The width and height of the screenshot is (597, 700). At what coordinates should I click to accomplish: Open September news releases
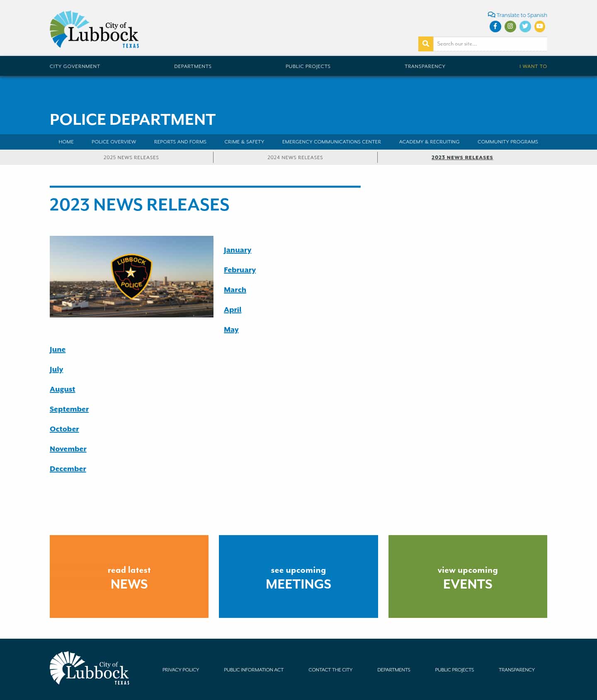69,409
